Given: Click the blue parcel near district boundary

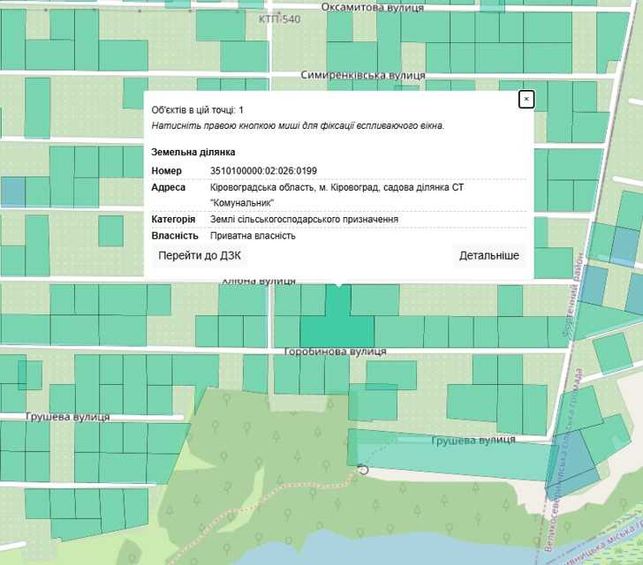Looking at the screenshot, I should click(571, 465).
